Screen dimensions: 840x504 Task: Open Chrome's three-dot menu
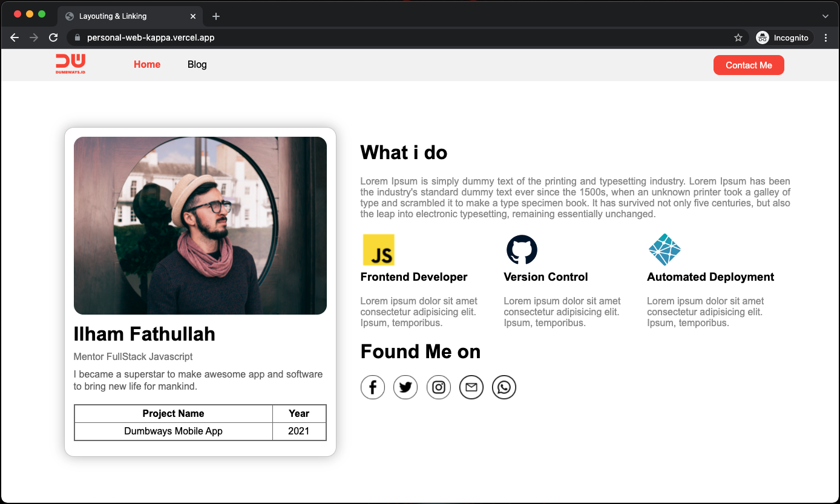(825, 38)
